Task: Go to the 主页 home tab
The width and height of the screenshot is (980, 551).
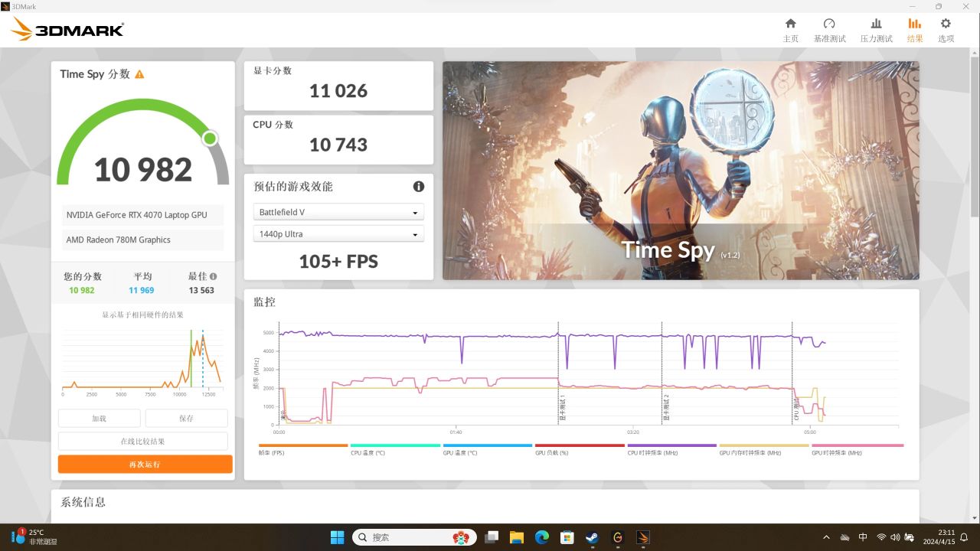Action: [x=791, y=30]
